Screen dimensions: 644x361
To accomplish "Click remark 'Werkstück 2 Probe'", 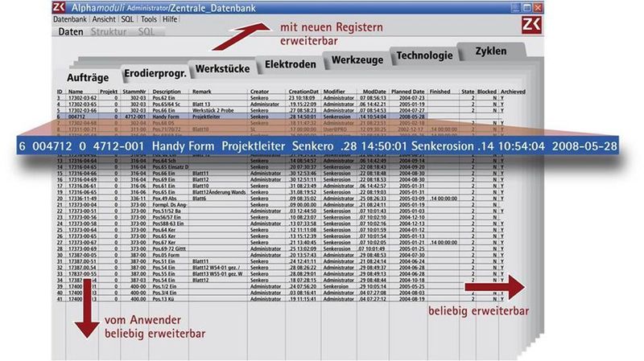I will click(213, 110).
